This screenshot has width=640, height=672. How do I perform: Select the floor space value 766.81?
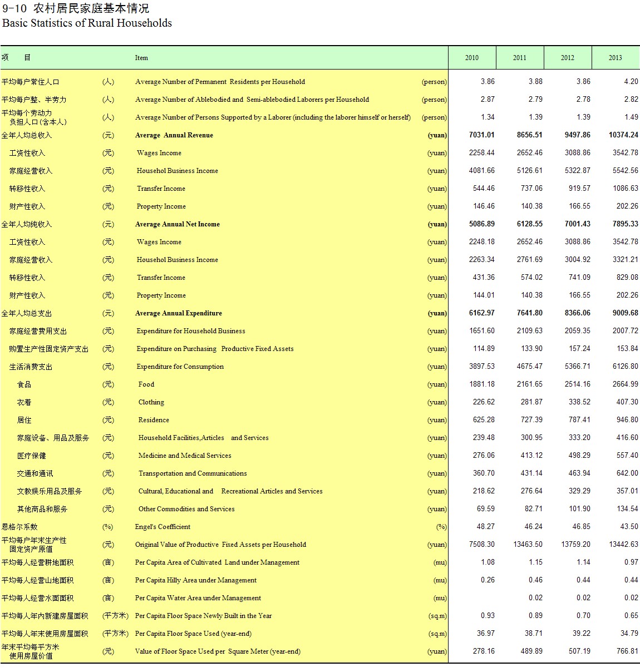[628, 651]
